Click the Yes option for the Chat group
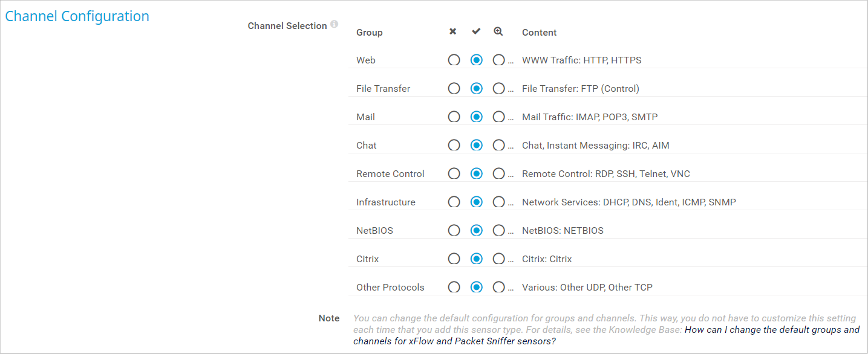Screen dimensions: 868x354 point(477,145)
